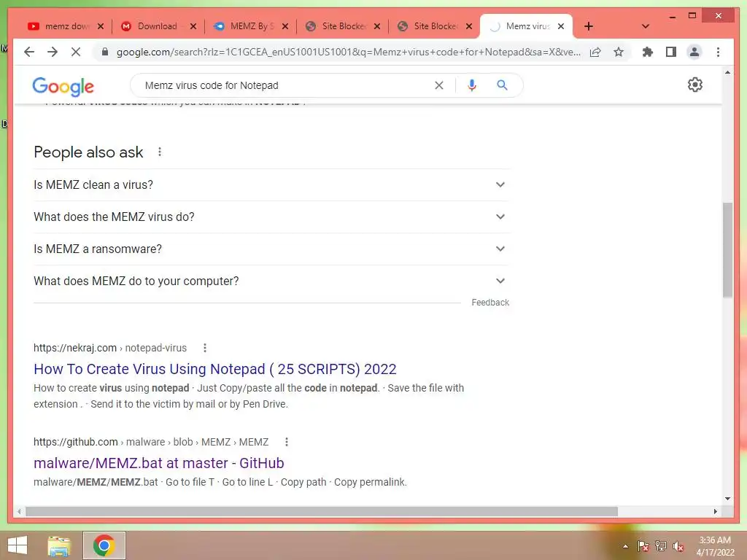Click the Chrome taskbar icon
This screenshot has height=560, width=747.
[x=104, y=545]
